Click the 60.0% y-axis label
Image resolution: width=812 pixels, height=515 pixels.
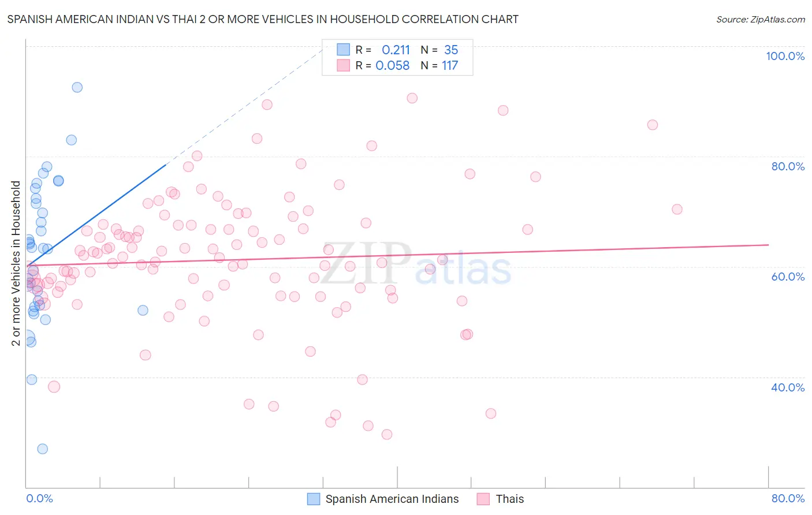[788, 277]
